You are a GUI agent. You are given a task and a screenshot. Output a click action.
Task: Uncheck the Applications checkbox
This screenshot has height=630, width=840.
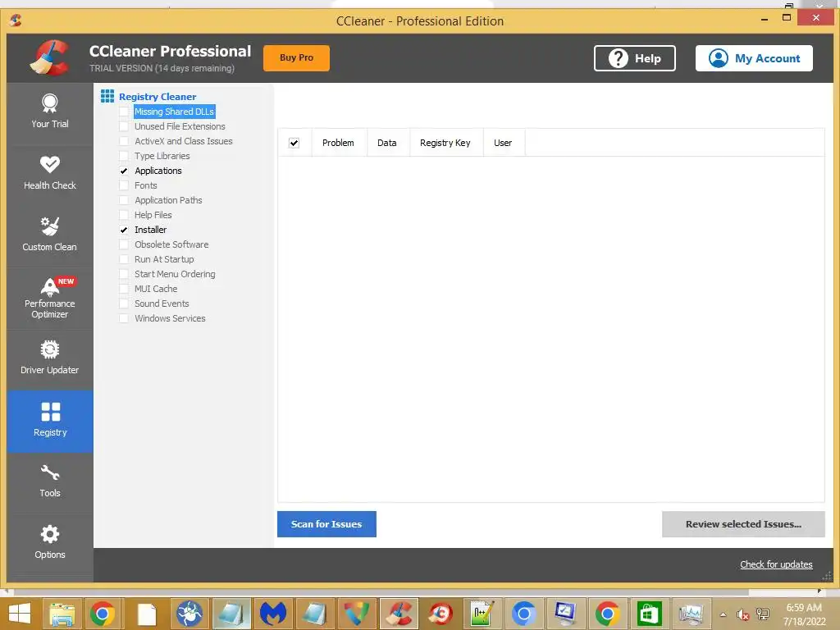(124, 171)
